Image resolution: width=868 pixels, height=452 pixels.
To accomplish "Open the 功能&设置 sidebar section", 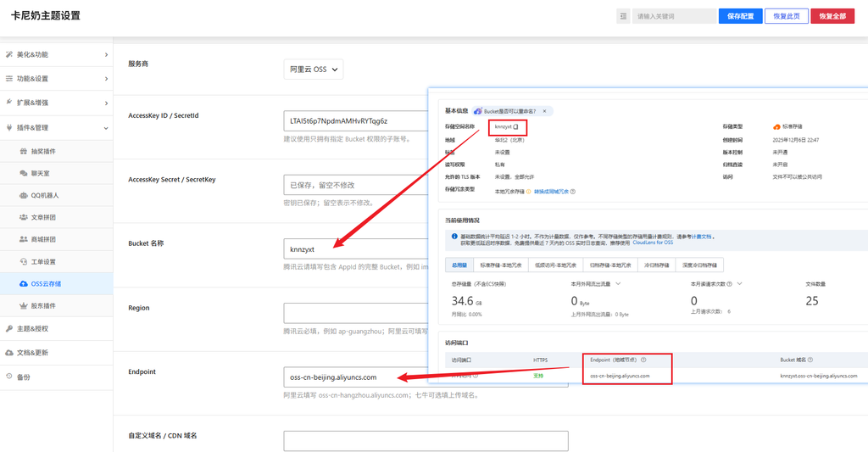I will (57, 79).
